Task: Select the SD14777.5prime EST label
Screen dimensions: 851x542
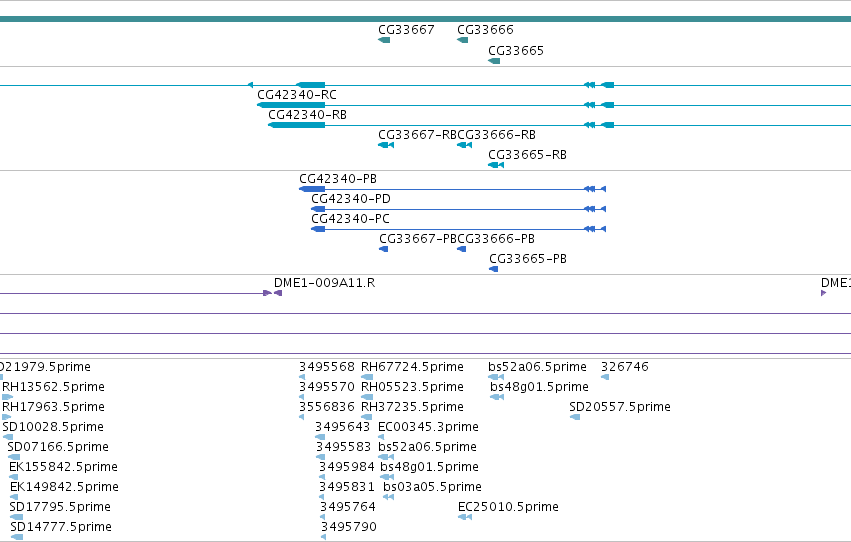Action: point(61,528)
